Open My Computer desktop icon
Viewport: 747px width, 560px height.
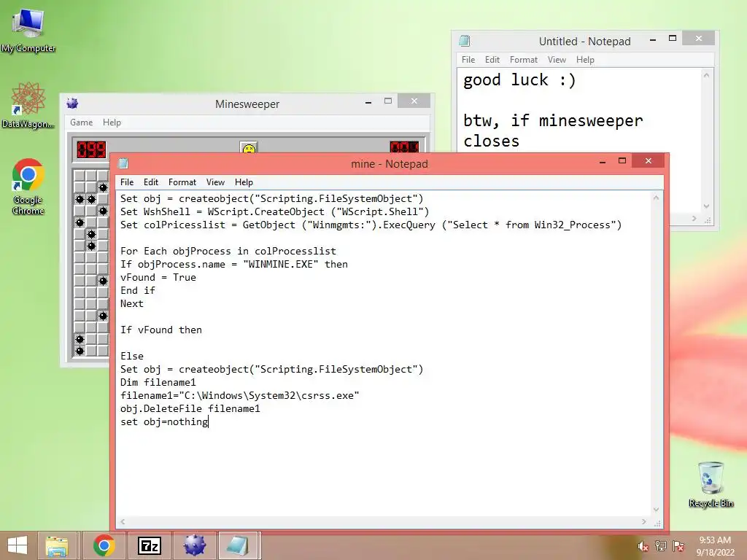28,29
